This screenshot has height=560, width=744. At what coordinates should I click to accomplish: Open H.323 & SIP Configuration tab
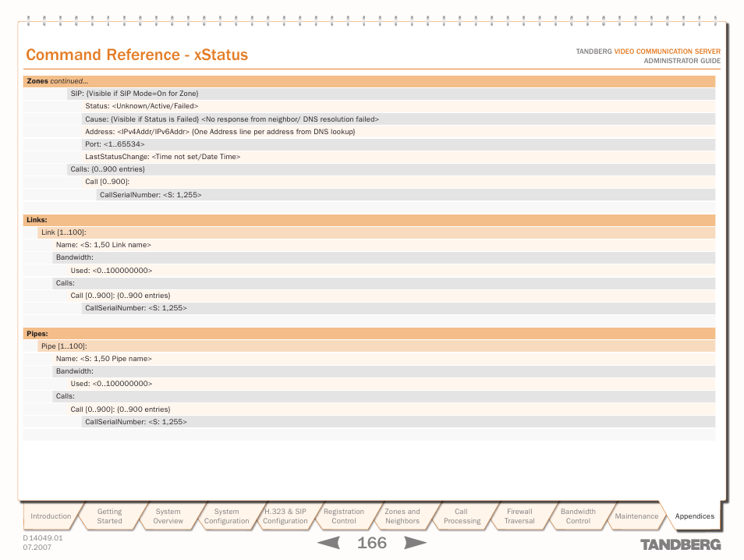pos(285,516)
